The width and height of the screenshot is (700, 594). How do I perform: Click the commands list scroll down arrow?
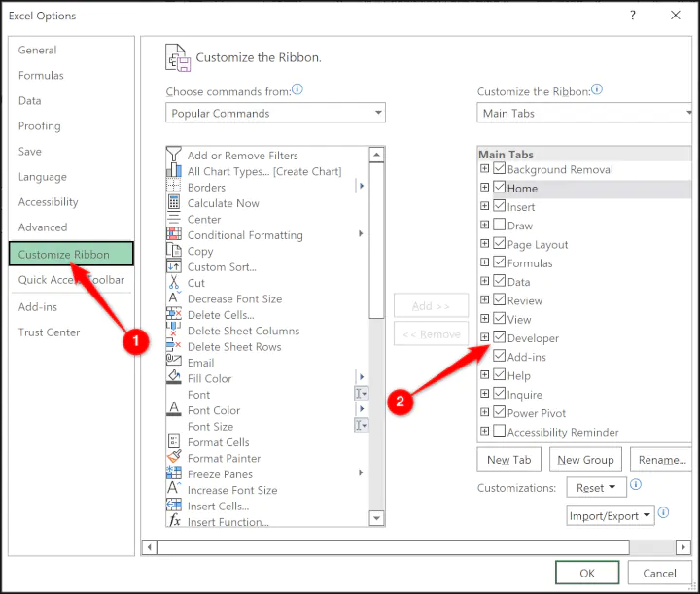point(377,518)
